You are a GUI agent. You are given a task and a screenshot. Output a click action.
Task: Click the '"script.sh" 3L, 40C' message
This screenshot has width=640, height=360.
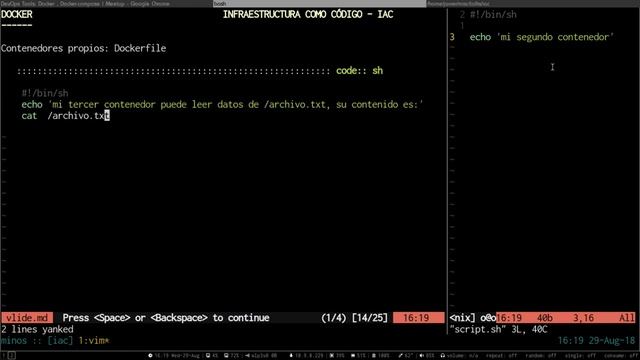tap(498, 329)
